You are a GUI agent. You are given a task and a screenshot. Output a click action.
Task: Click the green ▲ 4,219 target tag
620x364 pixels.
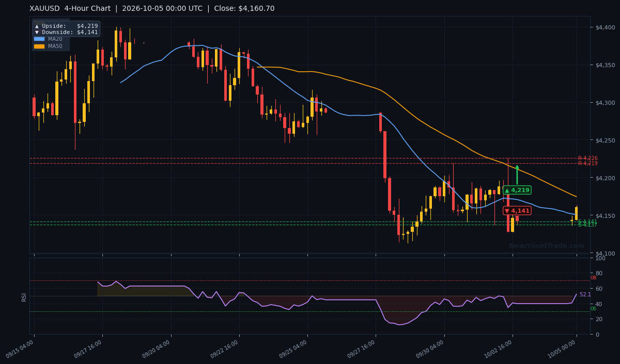(x=517, y=190)
